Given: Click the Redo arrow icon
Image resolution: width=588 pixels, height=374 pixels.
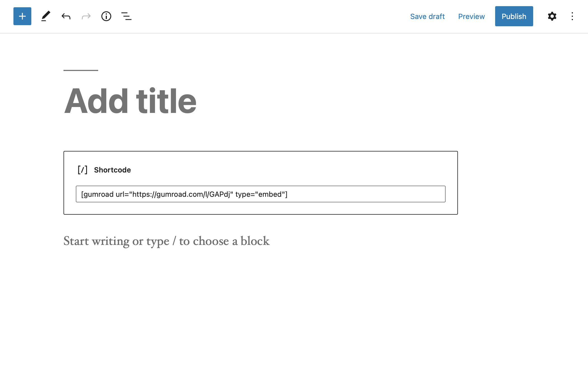Looking at the screenshot, I should pyautogui.click(x=86, y=16).
